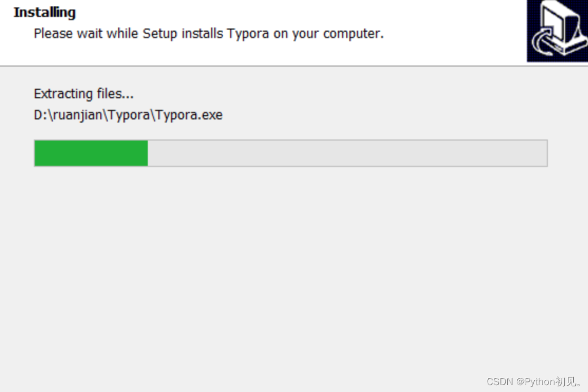
Task: Click the Please wait instruction text
Action: click(208, 33)
